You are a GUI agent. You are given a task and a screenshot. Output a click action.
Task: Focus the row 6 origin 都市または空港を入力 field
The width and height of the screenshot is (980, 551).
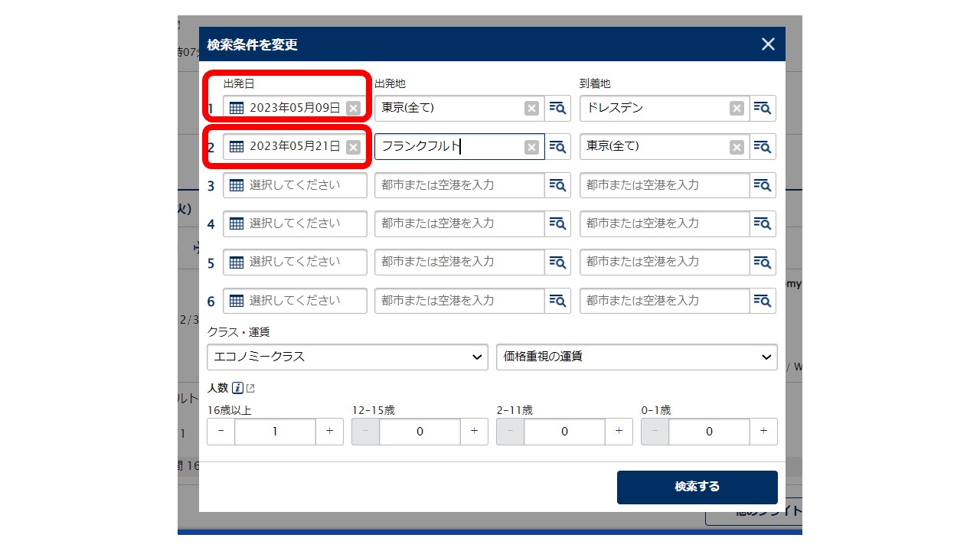pyautogui.click(x=459, y=301)
